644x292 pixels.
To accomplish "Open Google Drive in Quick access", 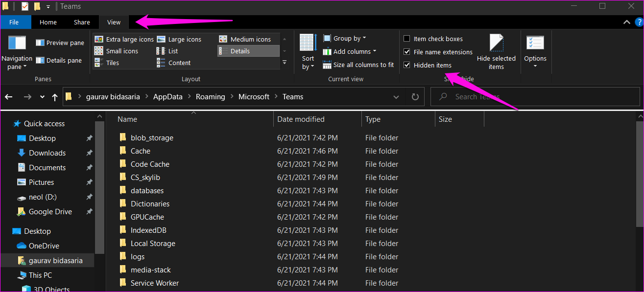I will (45, 212).
